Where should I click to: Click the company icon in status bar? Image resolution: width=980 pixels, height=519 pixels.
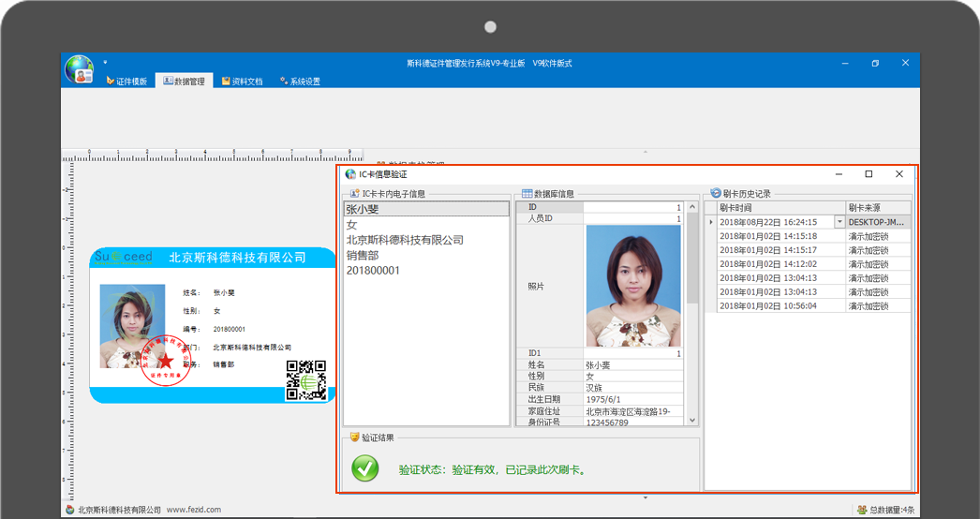pyautogui.click(x=70, y=510)
